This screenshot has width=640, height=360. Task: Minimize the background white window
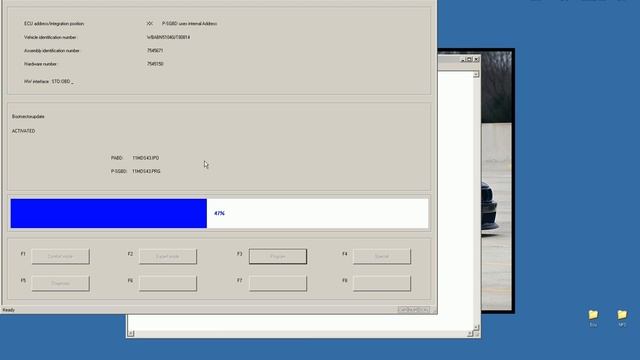tap(462, 60)
